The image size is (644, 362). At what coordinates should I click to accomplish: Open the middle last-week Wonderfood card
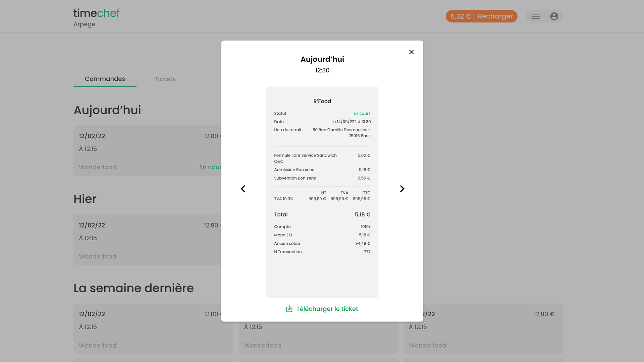click(x=318, y=339)
